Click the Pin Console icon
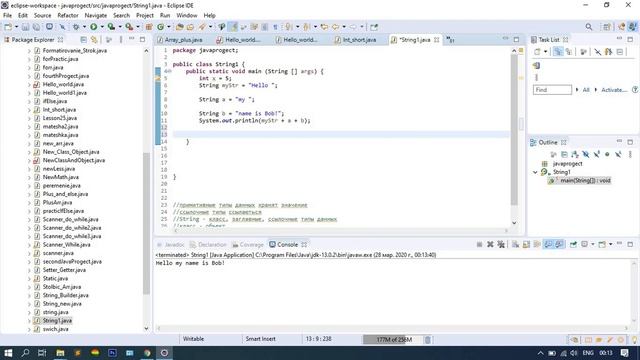The width and height of the screenshot is (640, 360). (573, 244)
